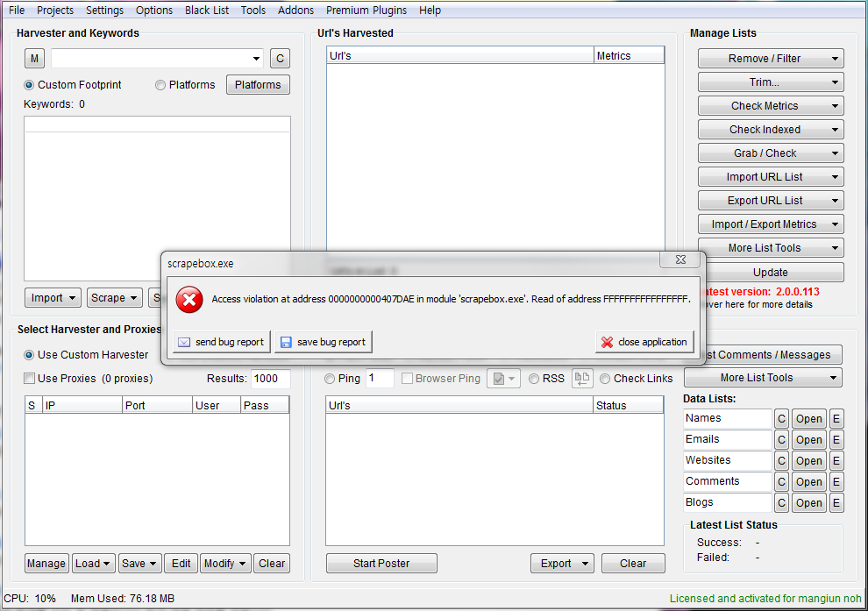Open Export URL List dropdown
The height and width of the screenshot is (611, 868).
tap(771, 201)
